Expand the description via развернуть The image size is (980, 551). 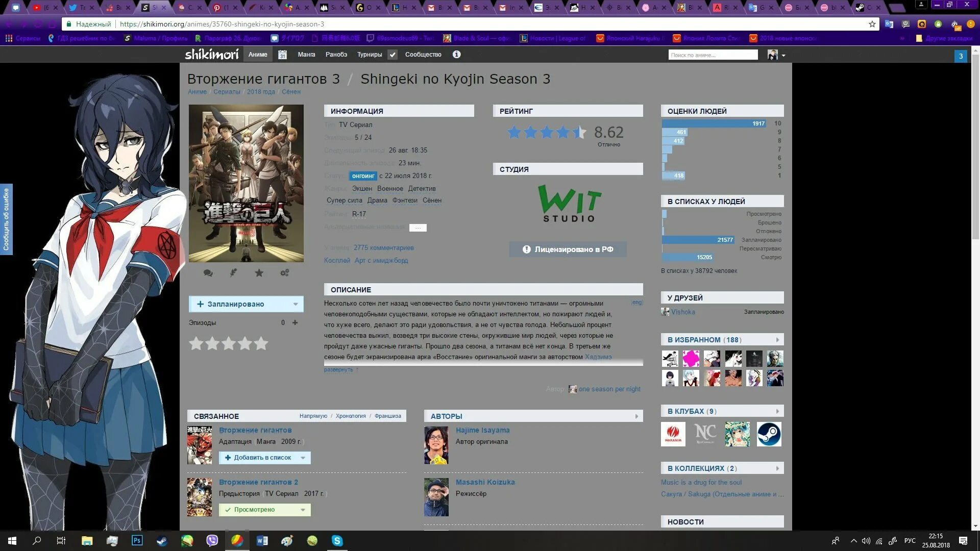(338, 369)
